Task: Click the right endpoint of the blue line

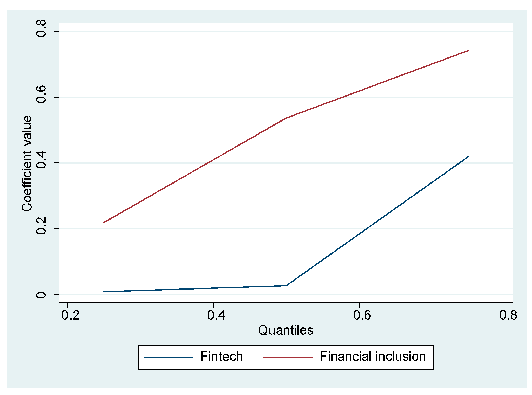Action: [x=468, y=157]
